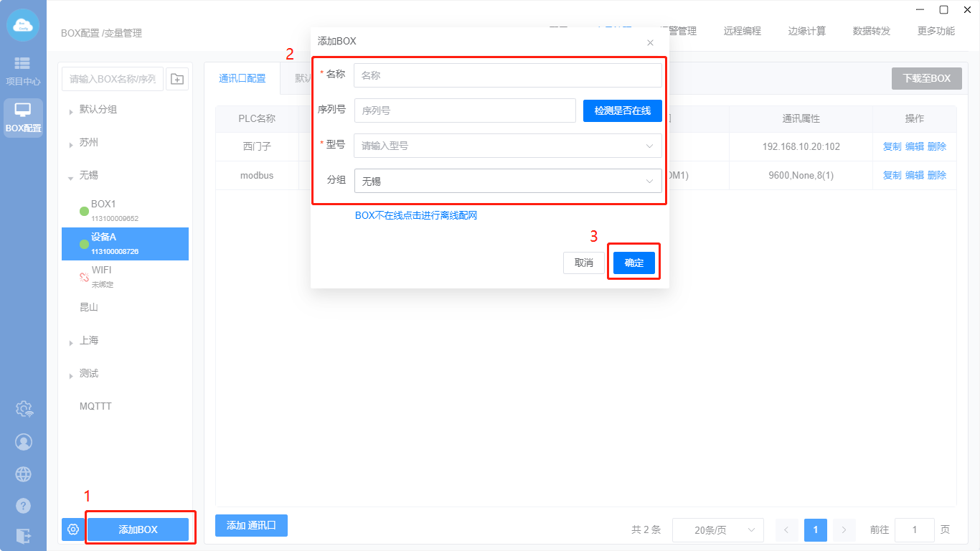Open the help question mark icon
Screen dimensions: 980x551
pyautogui.click(x=24, y=506)
